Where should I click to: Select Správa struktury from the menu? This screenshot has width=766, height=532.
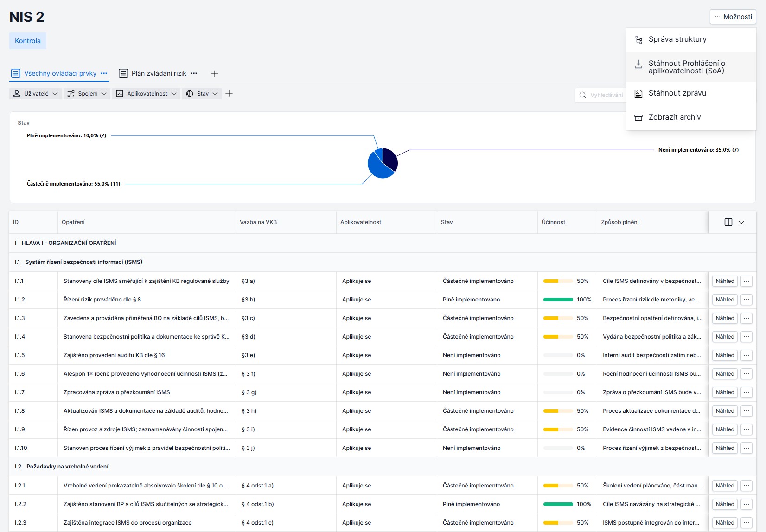[677, 39]
